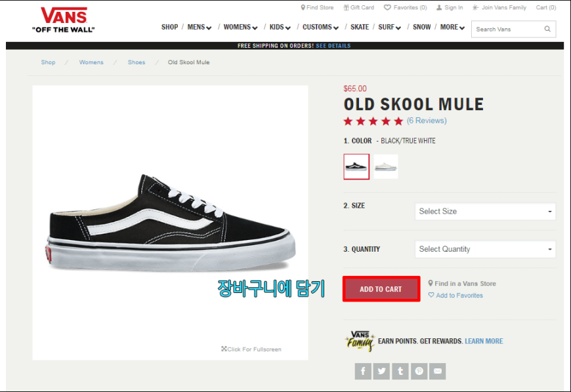Open the Shop nav item
The height and width of the screenshot is (392, 571).
170,27
